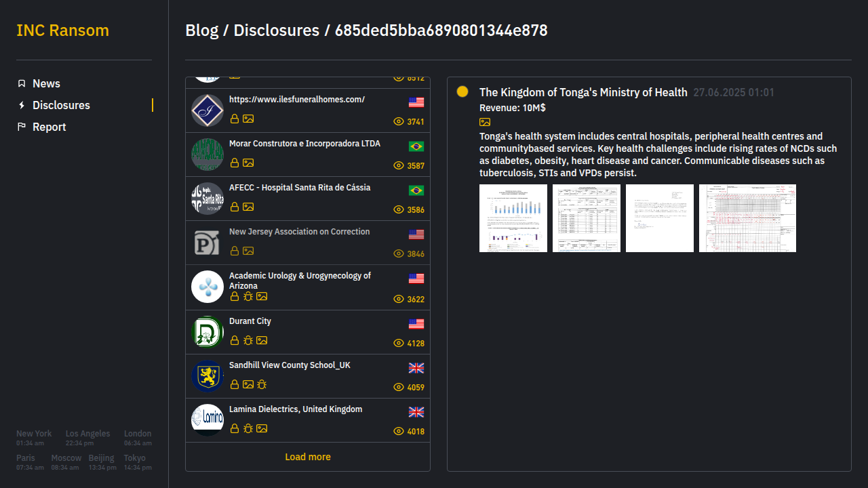
Task: Click the Blog breadcrumb in the header
Action: point(201,30)
